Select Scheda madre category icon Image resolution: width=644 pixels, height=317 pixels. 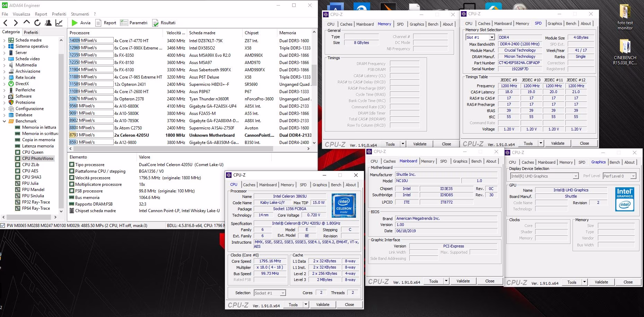pos(11,40)
